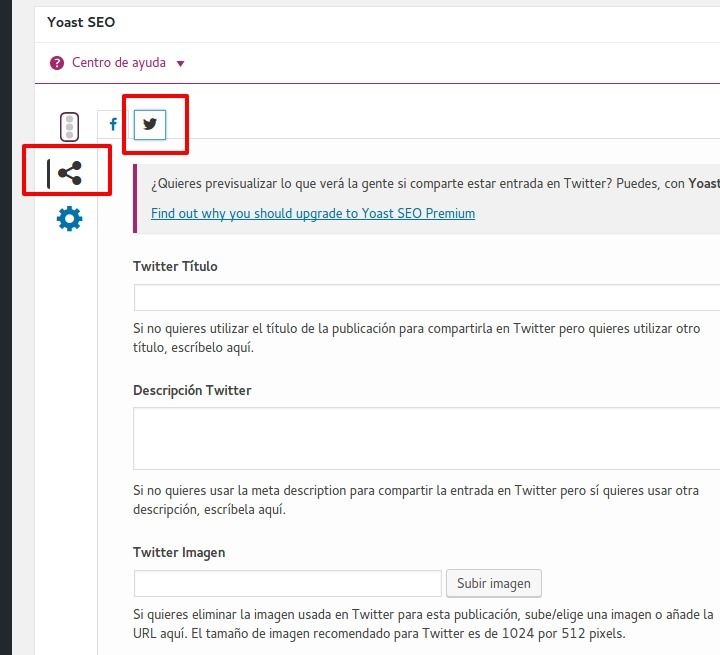Click the Yoast SEO panel title

[x=81, y=22]
